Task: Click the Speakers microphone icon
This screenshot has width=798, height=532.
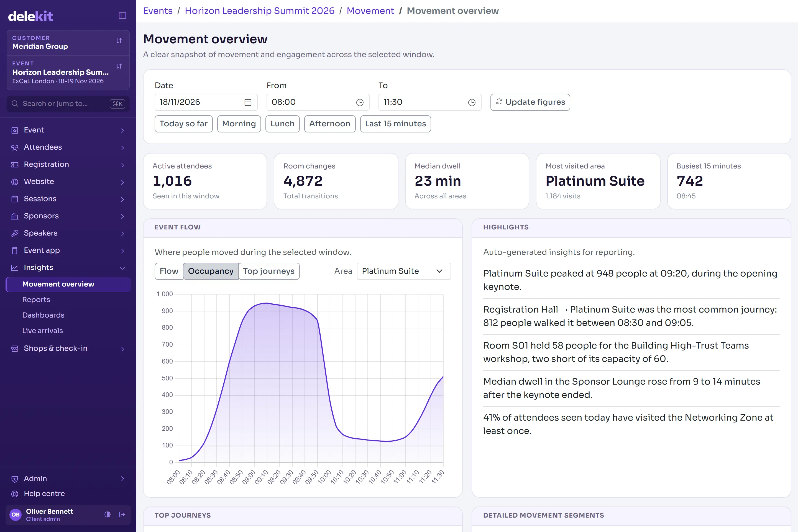Action: (x=15, y=233)
